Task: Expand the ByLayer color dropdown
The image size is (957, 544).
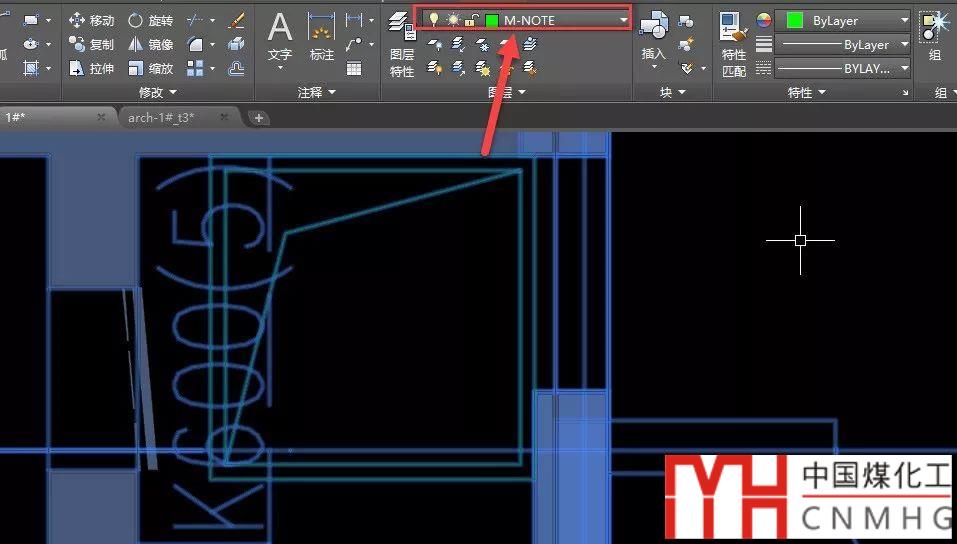Action: click(x=904, y=20)
